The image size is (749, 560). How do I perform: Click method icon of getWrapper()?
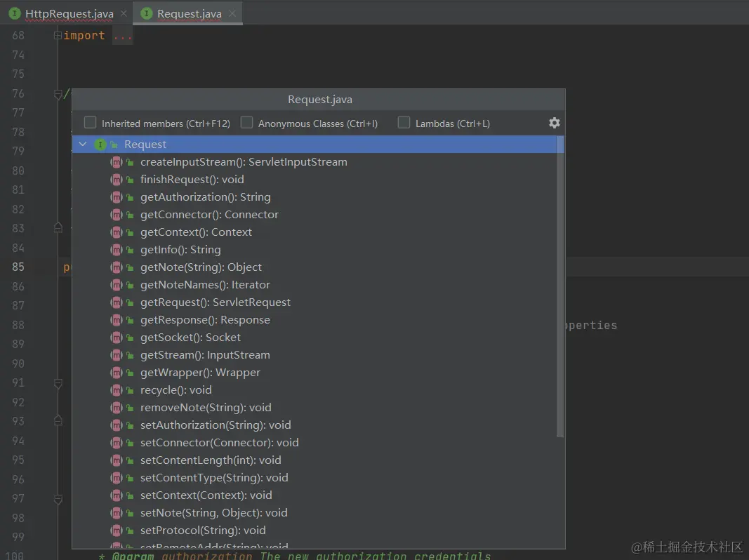[117, 373]
